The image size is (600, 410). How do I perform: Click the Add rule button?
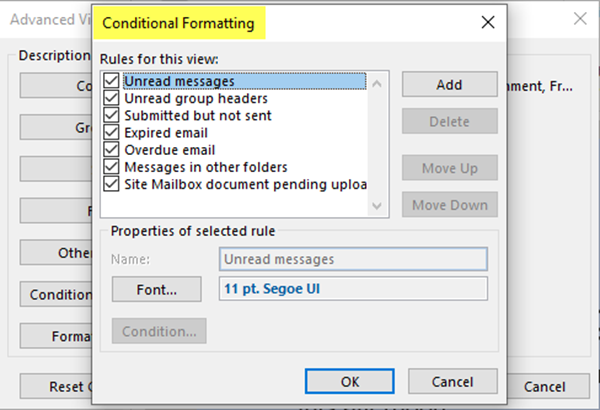coord(449,84)
